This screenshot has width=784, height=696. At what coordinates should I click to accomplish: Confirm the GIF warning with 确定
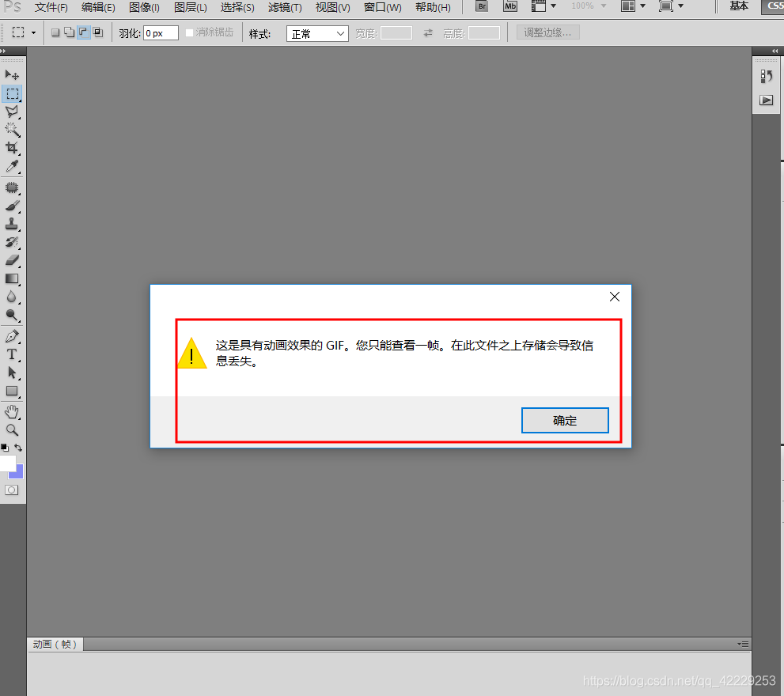pos(565,421)
